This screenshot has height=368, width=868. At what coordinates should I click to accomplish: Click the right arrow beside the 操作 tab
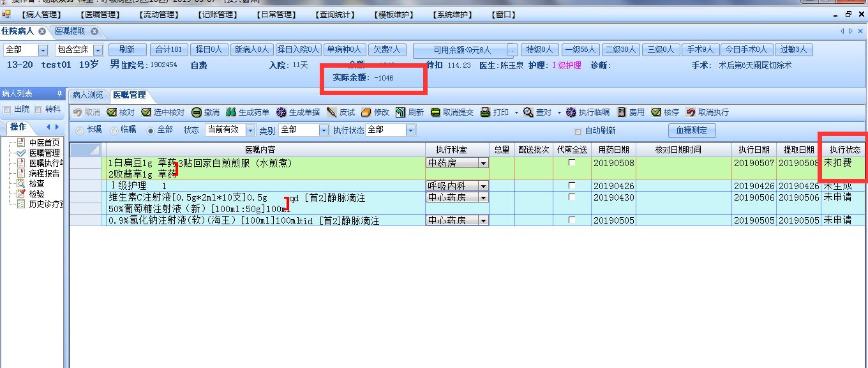click(57, 127)
